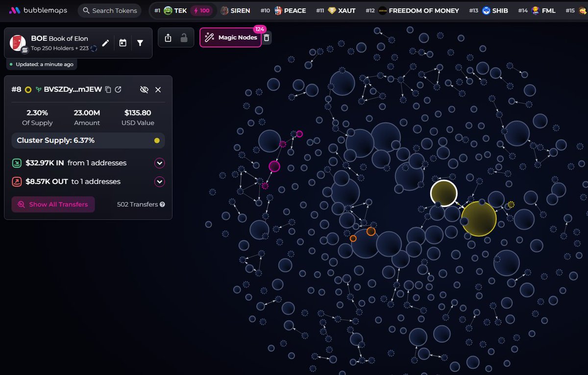Expand the $32.97K IN transfers list
588x375 pixels.
click(x=159, y=163)
